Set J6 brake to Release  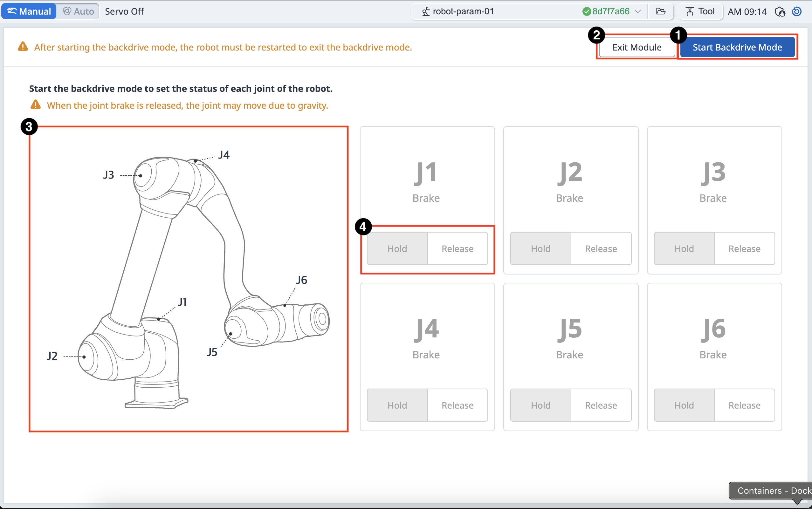pos(744,405)
